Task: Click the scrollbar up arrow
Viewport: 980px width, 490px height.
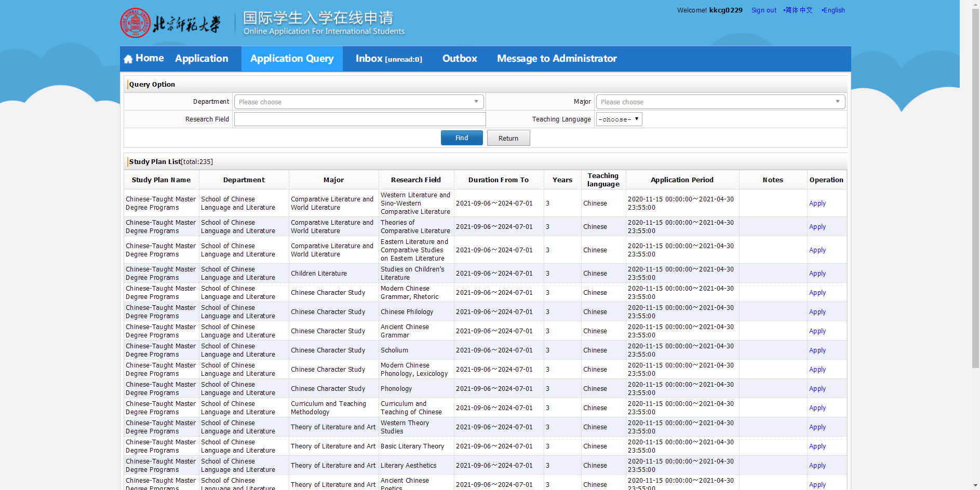Action: 975,4
